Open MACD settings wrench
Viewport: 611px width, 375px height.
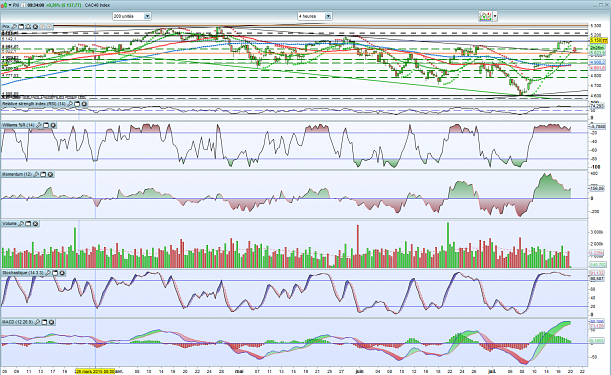(37, 322)
